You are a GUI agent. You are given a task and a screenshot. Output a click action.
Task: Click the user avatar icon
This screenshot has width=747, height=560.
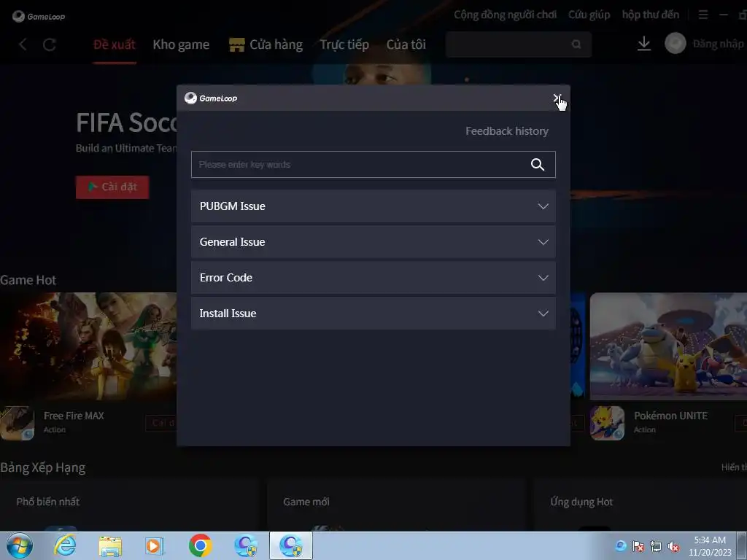pos(675,43)
